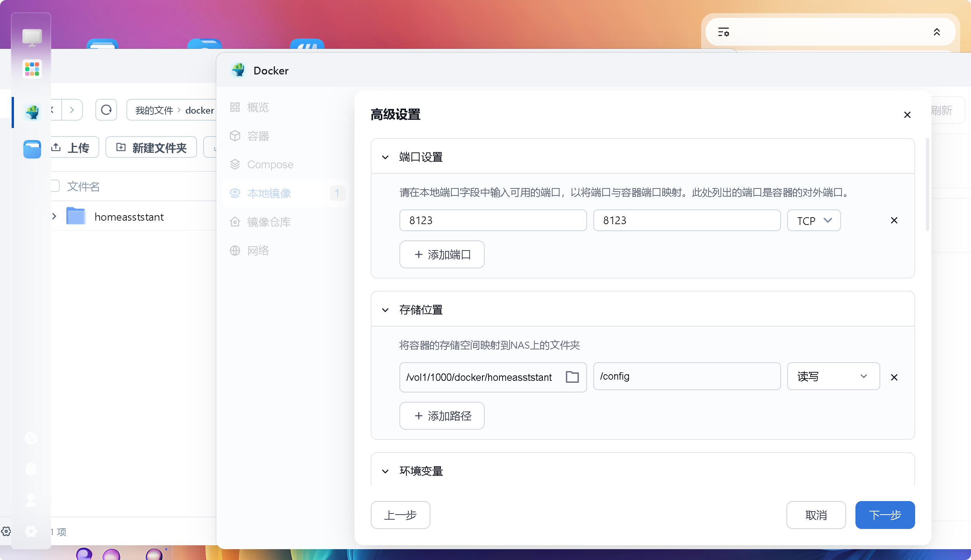Select the 本地镜像 local images menu item

286,193
